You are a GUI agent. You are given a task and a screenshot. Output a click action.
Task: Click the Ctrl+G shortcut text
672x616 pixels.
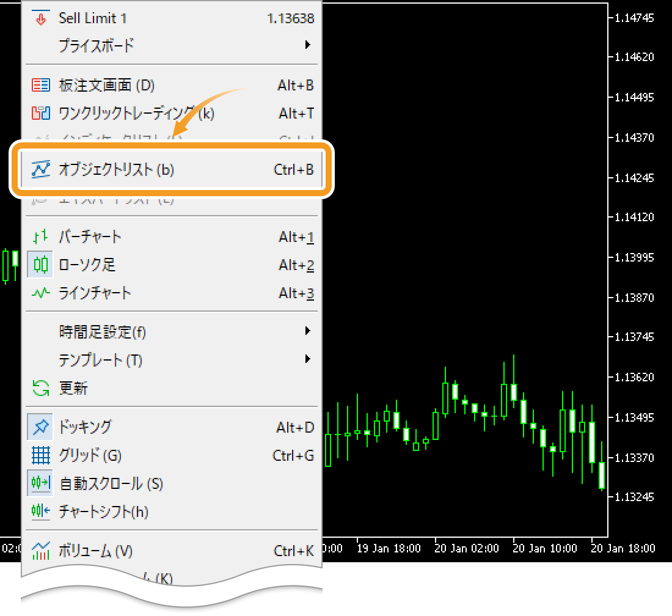coord(293,455)
